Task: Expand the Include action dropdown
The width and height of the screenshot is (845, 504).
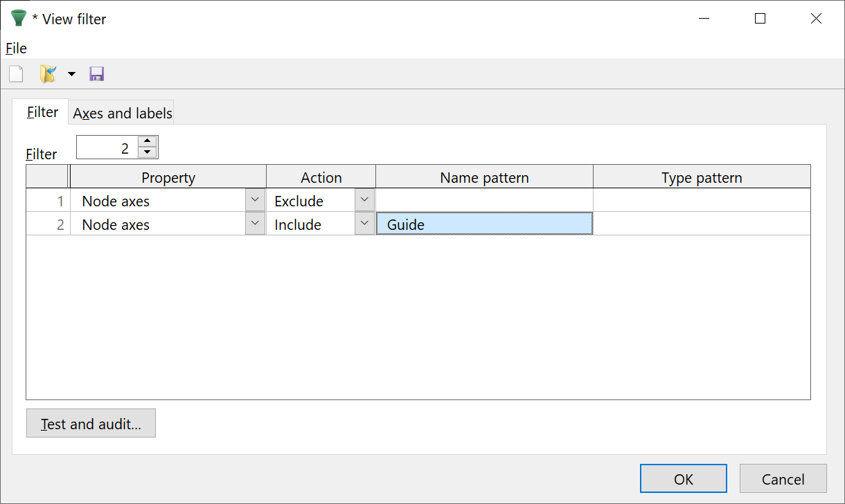Action: click(364, 224)
